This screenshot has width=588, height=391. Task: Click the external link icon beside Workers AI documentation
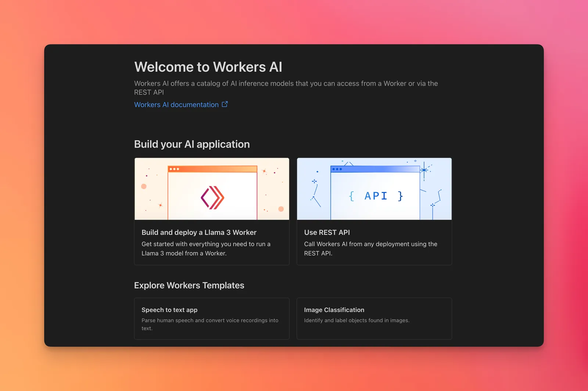click(225, 104)
